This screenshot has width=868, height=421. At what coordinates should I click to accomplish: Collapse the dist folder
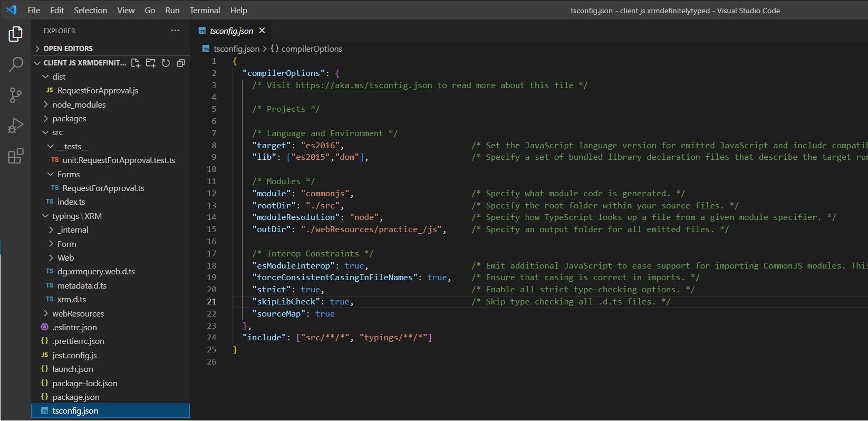[59, 76]
